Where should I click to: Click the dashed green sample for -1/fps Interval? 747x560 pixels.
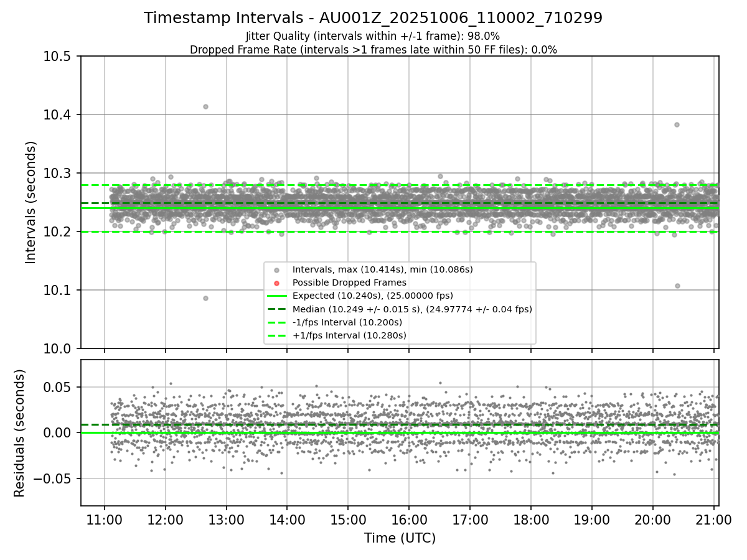click(276, 322)
